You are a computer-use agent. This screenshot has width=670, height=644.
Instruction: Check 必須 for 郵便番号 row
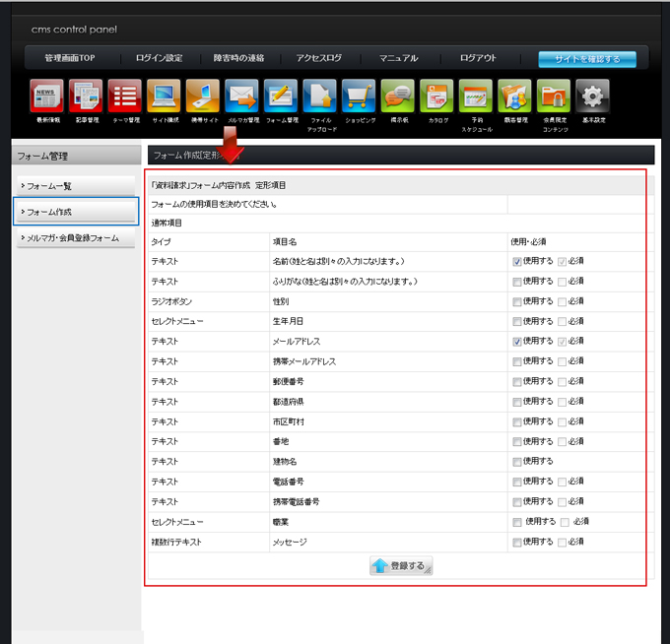tap(563, 381)
